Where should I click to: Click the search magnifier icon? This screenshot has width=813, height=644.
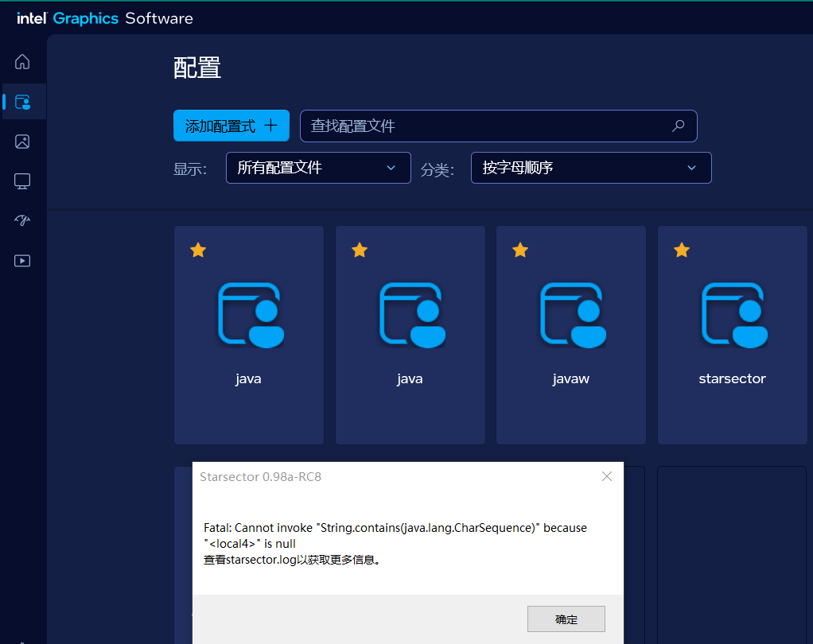(679, 126)
